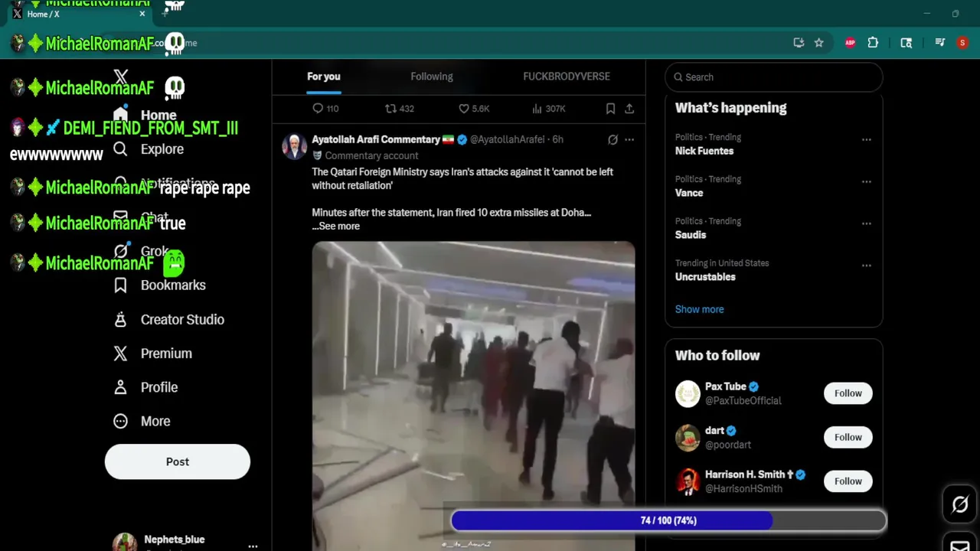Click the Post button
This screenshot has height=551, width=980.
(178, 461)
